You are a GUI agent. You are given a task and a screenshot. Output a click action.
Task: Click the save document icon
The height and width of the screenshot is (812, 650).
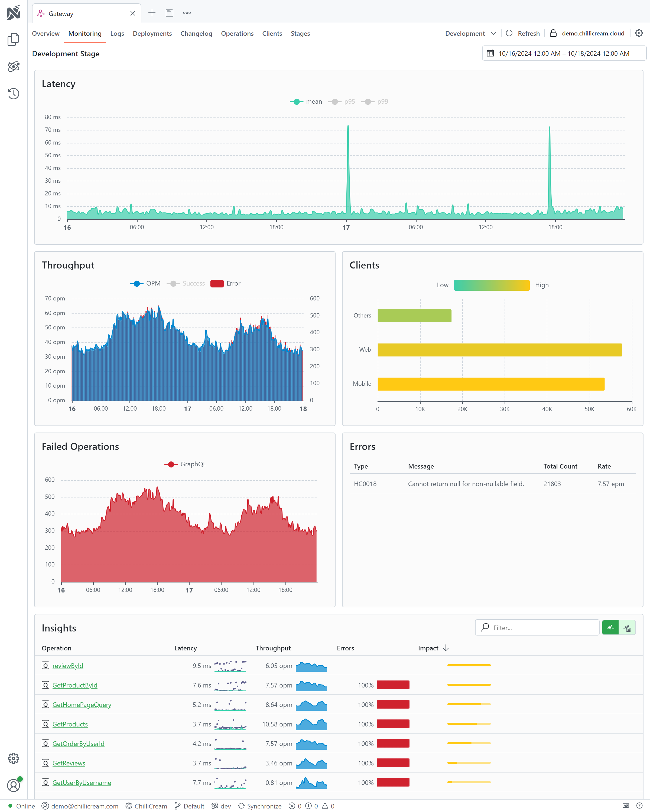170,13
